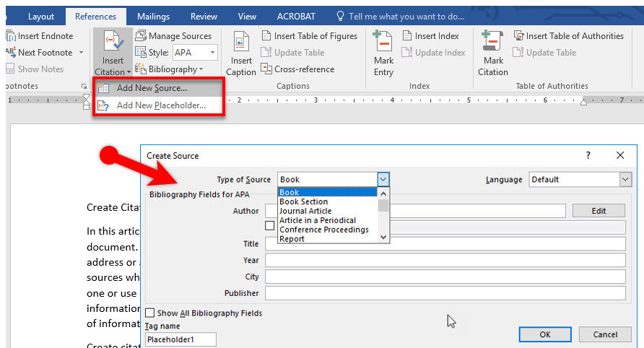
Task: Close the Create Source dialog
Action: (620, 155)
